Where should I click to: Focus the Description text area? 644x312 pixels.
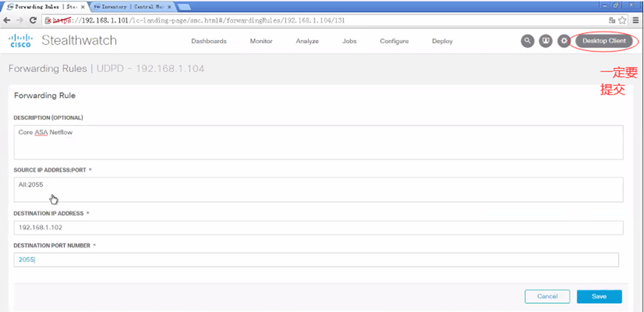click(x=319, y=142)
